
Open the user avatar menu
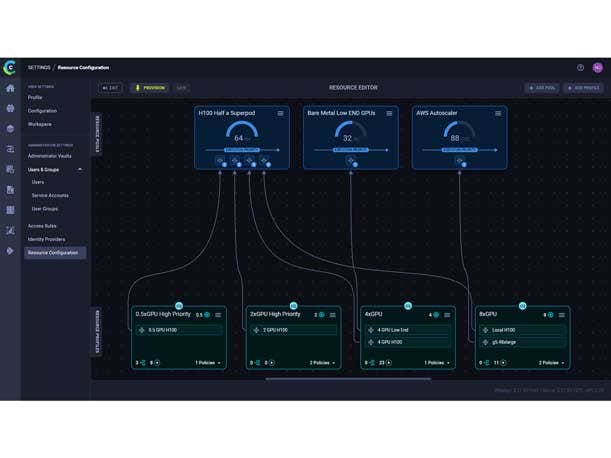pos(597,68)
